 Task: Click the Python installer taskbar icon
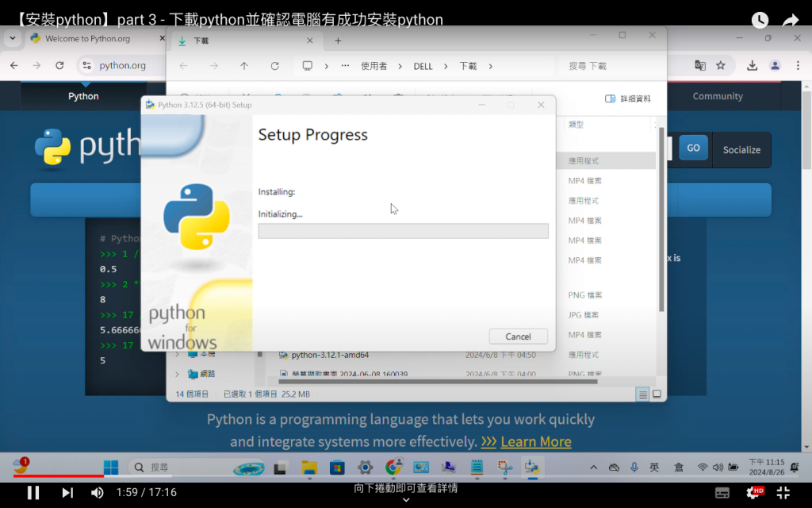[532, 468]
